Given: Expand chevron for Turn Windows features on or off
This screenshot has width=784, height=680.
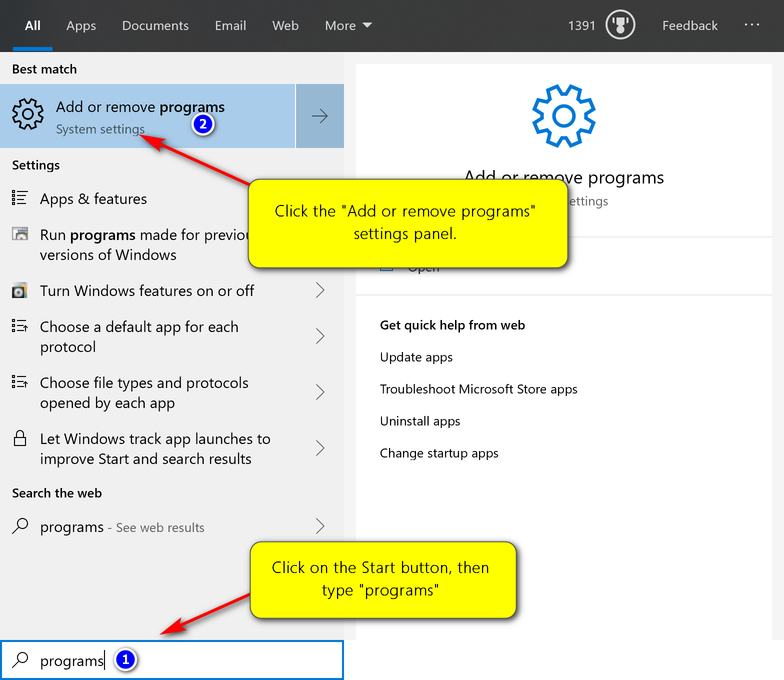Looking at the screenshot, I should click(x=320, y=290).
